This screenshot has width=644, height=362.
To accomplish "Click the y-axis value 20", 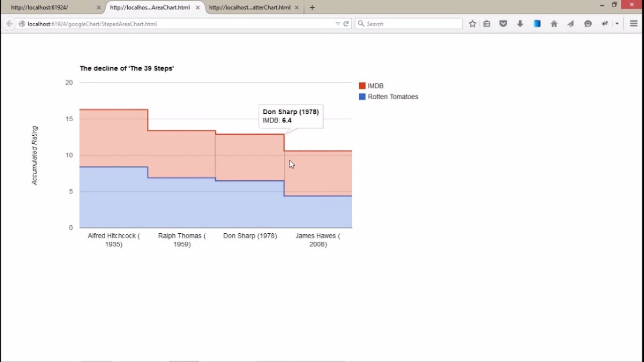I will [69, 82].
